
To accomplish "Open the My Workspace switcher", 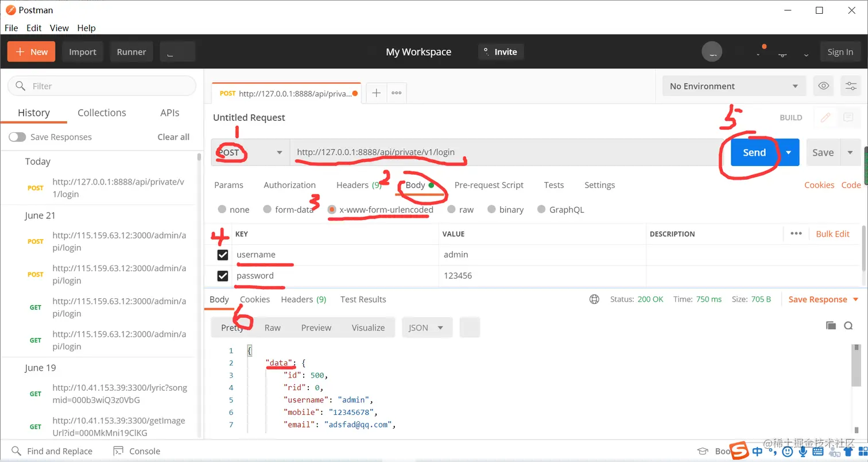I will [x=418, y=52].
